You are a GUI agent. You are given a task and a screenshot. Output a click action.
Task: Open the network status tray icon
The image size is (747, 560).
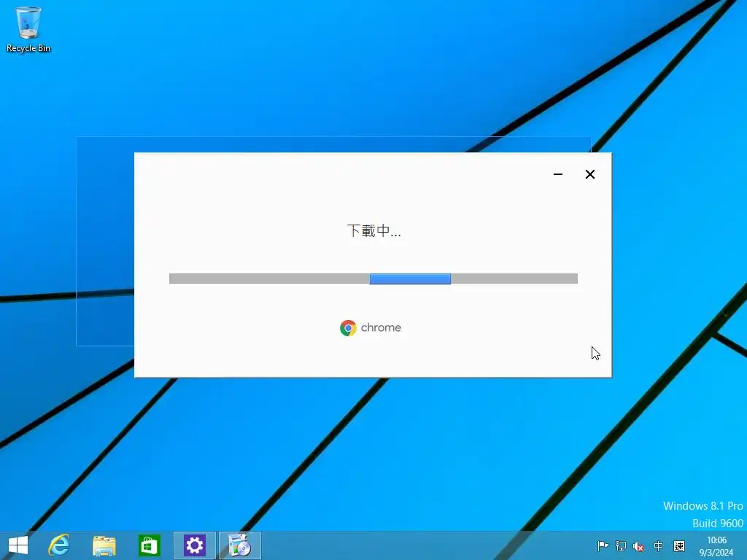tap(621, 545)
